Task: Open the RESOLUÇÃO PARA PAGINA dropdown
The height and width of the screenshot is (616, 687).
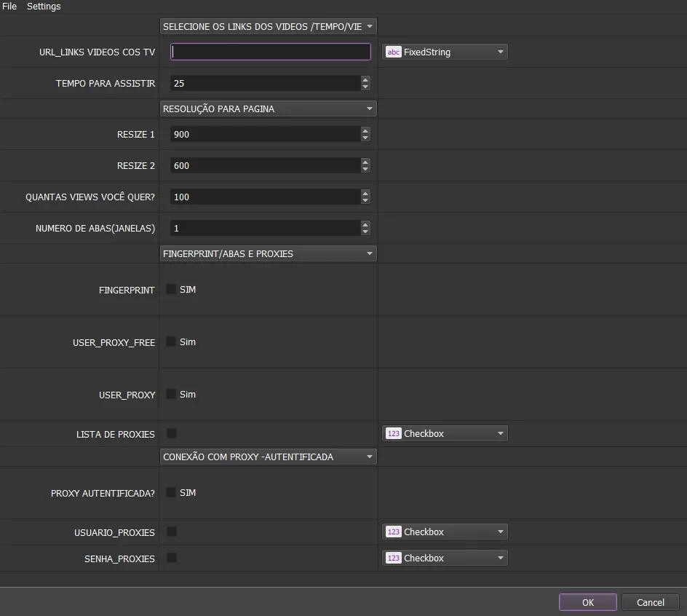Action: 268,108
